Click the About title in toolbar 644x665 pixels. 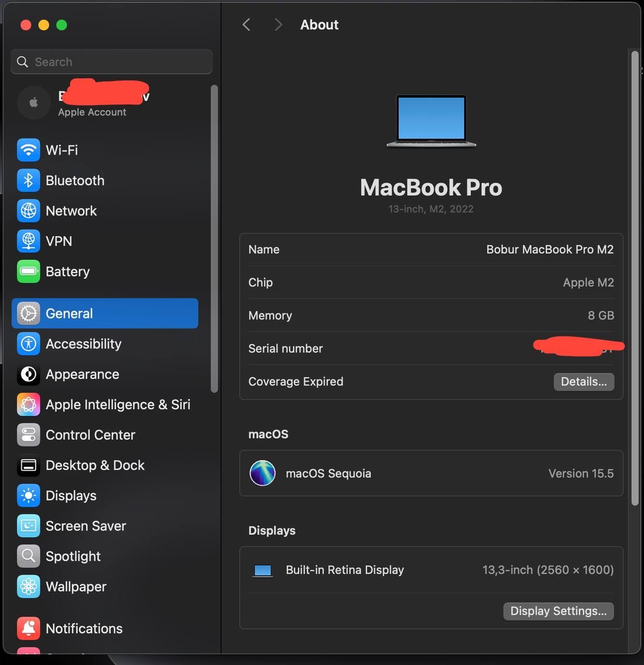(x=319, y=24)
